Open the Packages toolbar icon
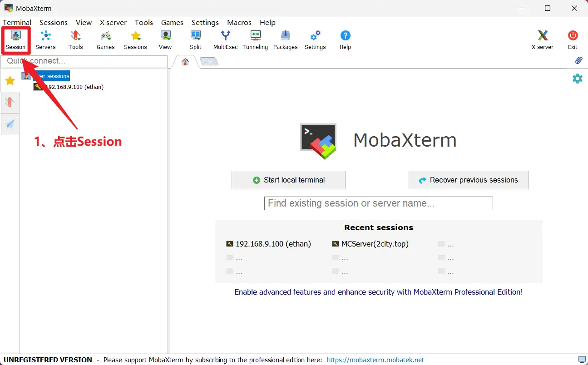Image resolution: width=588 pixels, height=365 pixels. [285, 40]
